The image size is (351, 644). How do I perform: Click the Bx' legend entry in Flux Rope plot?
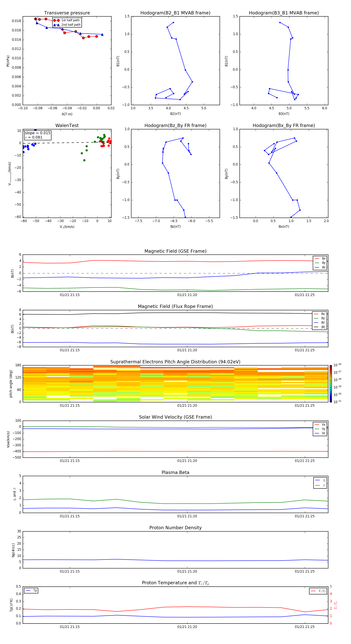320,314
